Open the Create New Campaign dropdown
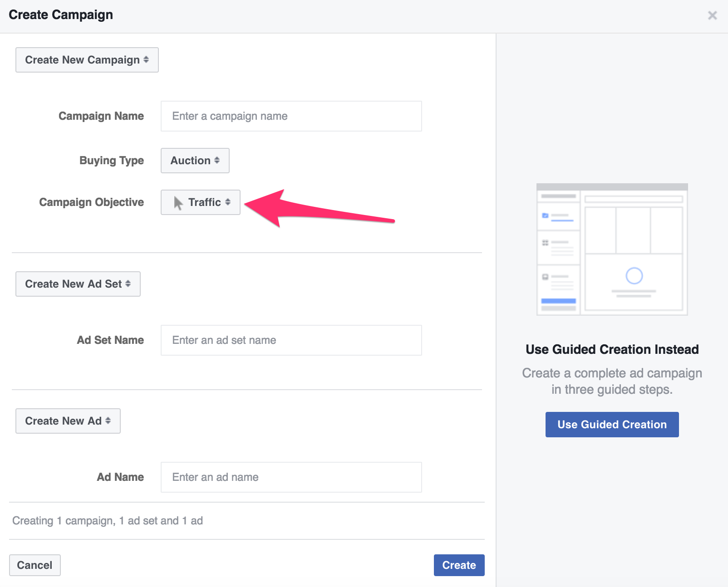 click(x=87, y=60)
